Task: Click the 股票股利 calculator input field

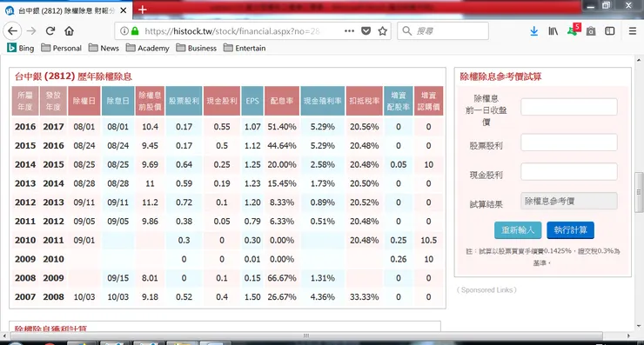Action: tap(569, 143)
